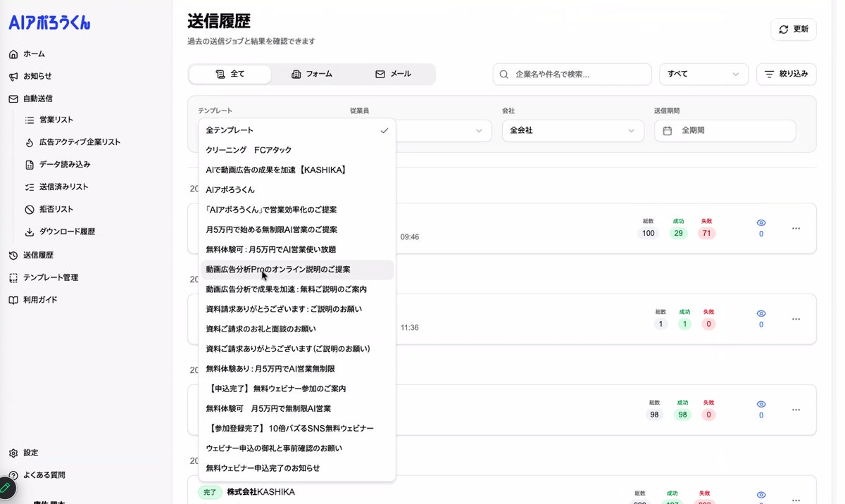Select 月5万円で始める無制限AI営業のご提案 template
845x504 pixels.
[296, 229]
